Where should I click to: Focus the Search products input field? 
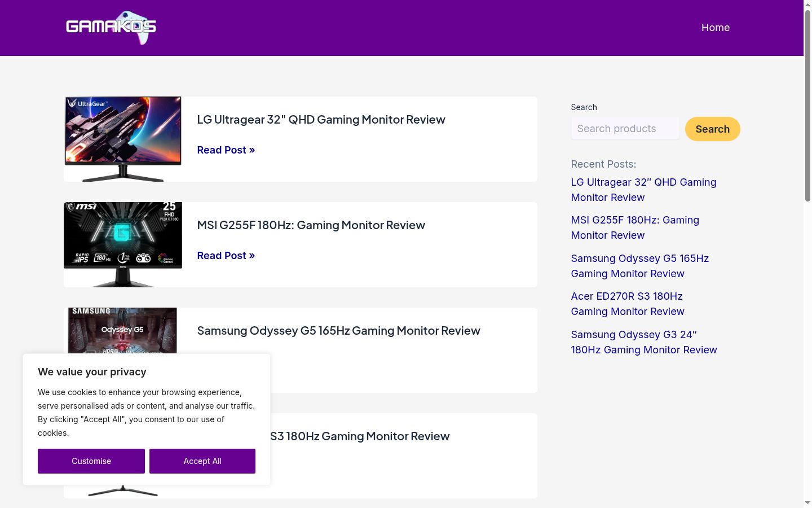coord(625,129)
